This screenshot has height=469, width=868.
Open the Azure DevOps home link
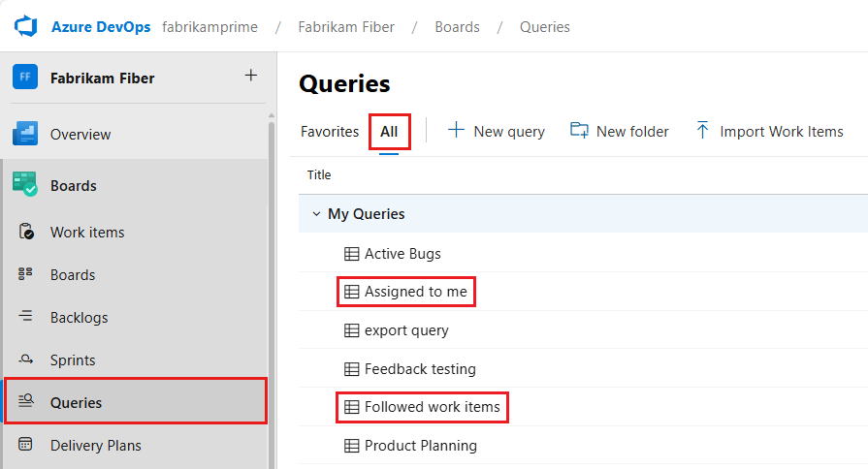101,26
